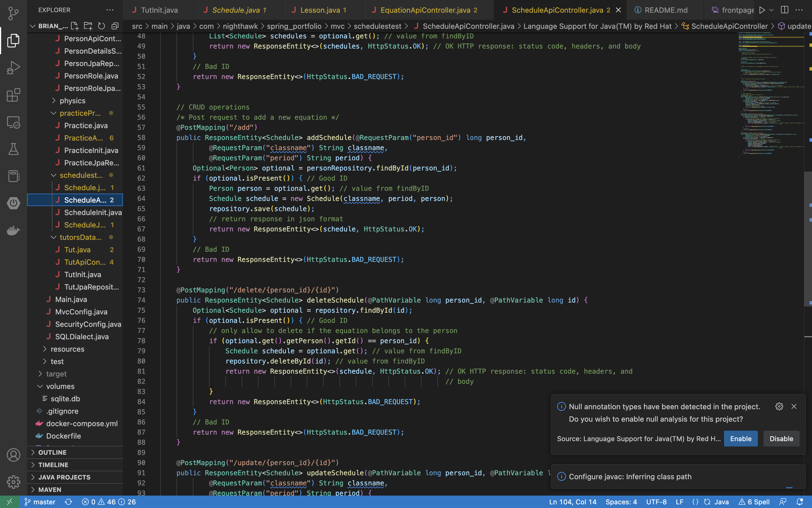Open the Run and Debug view

coord(14,67)
